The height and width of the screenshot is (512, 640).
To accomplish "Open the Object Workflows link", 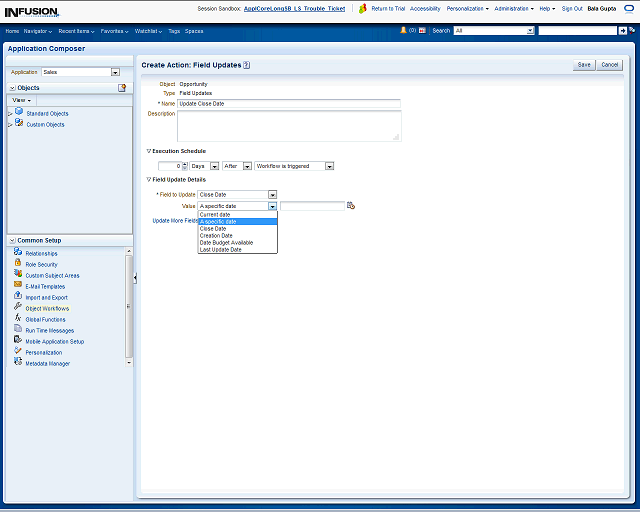I will coord(47,308).
